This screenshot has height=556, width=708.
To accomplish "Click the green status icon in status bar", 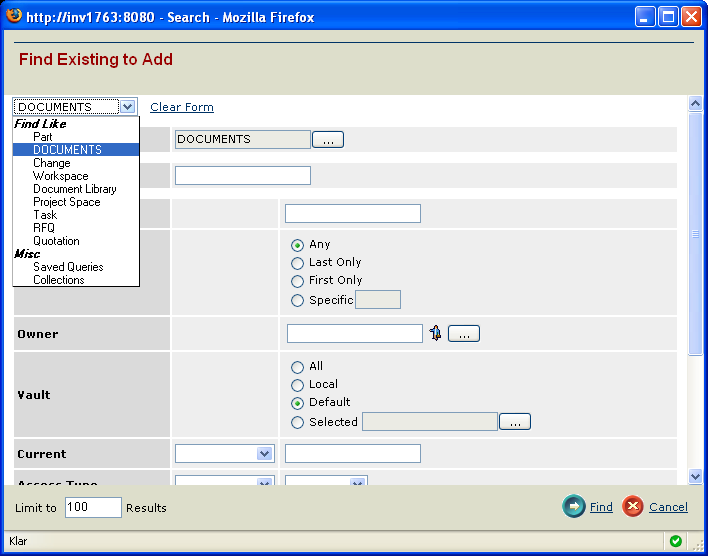I will pyautogui.click(x=676, y=541).
